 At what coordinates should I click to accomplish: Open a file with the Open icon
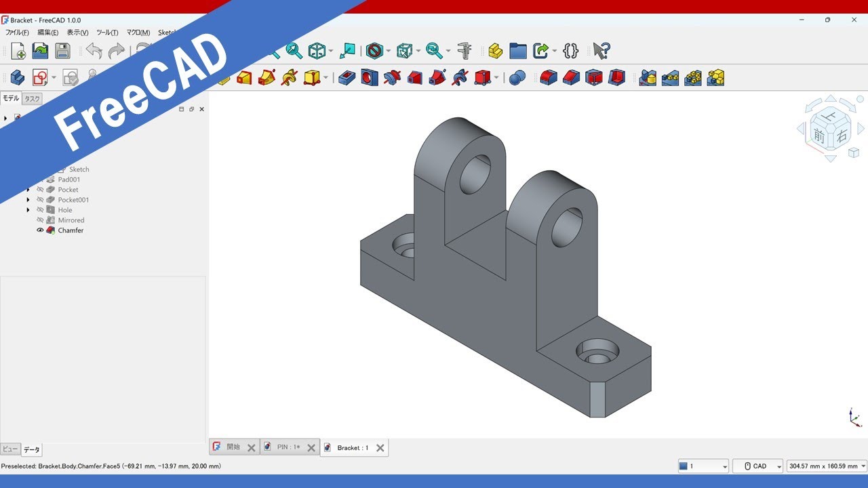pos(41,51)
